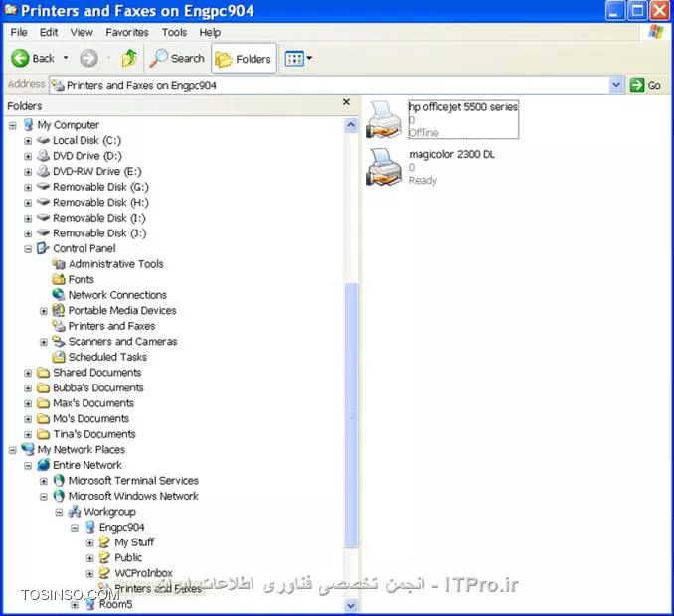Screen dimensions: 674x616
Task: Select Scanners and Cameras icon
Action: (59, 341)
